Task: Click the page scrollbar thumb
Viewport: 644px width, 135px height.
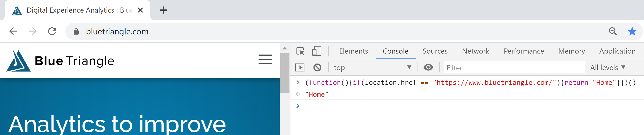Action: (x=285, y=73)
